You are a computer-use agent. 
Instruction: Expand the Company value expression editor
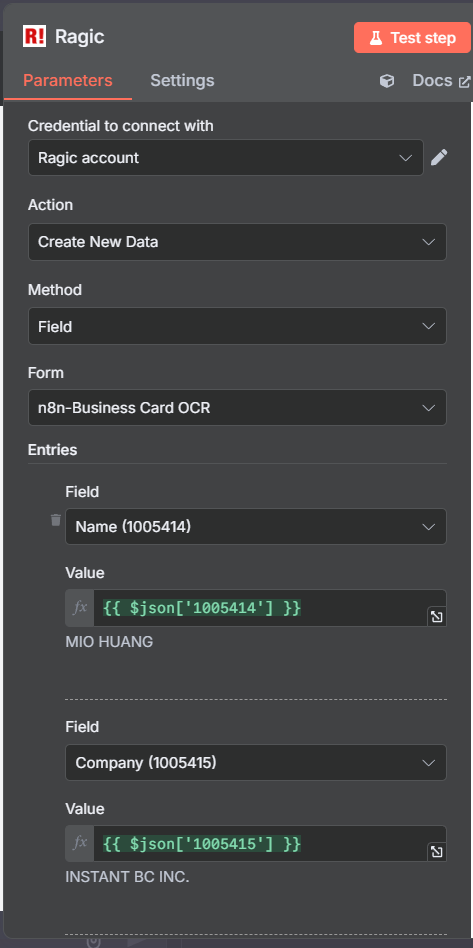[x=436, y=852]
